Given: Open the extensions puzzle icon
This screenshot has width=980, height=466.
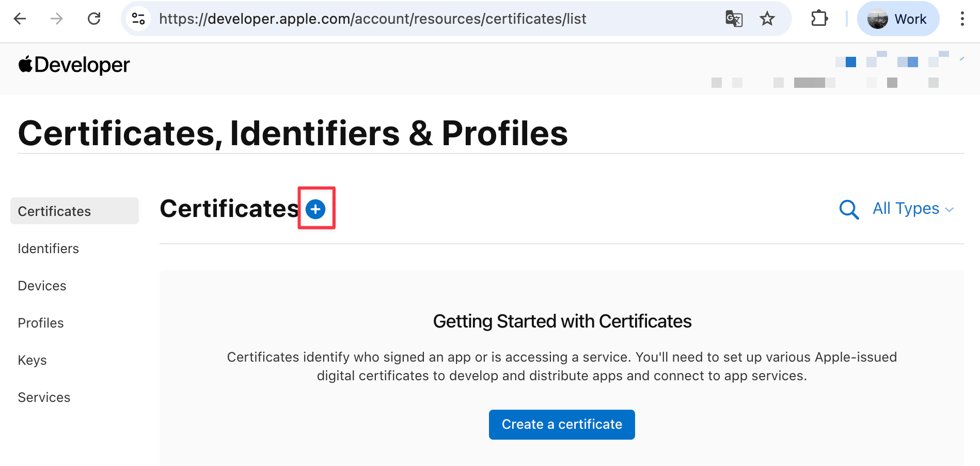Looking at the screenshot, I should tap(819, 19).
